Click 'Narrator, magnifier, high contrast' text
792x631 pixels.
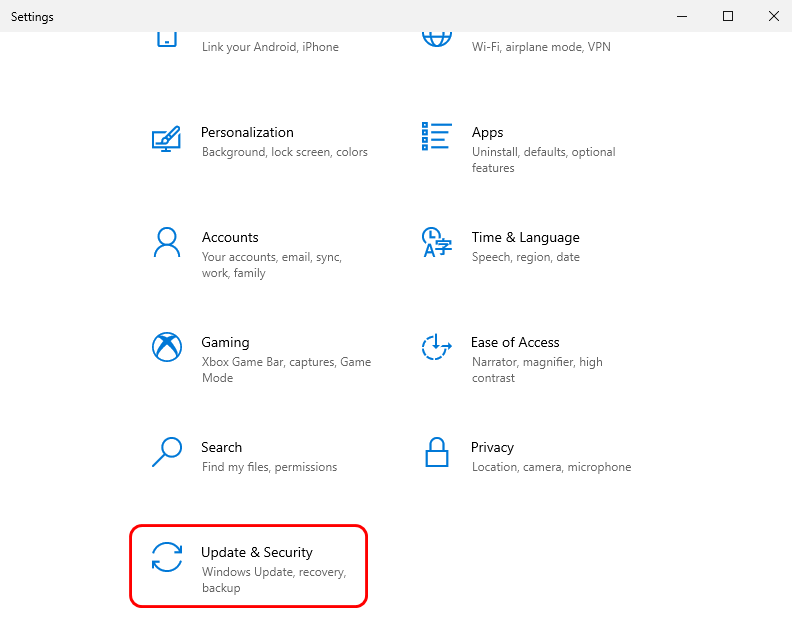click(537, 370)
